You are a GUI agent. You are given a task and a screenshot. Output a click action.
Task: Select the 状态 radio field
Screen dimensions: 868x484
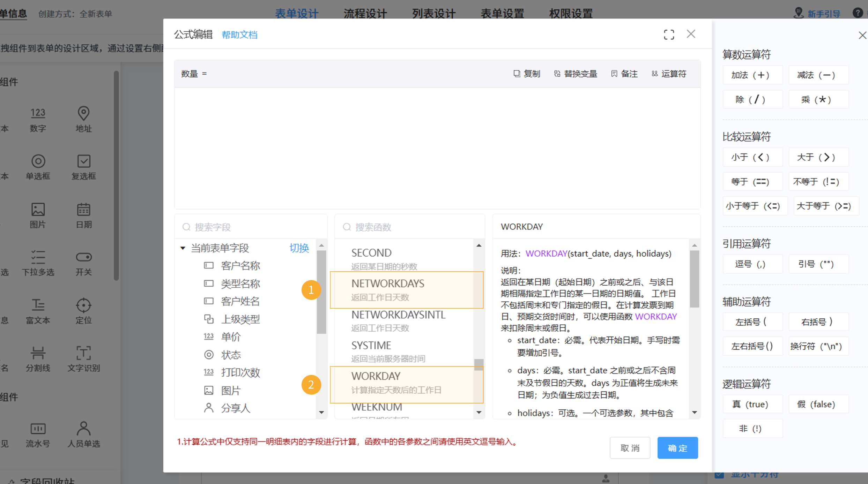click(230, 355)
